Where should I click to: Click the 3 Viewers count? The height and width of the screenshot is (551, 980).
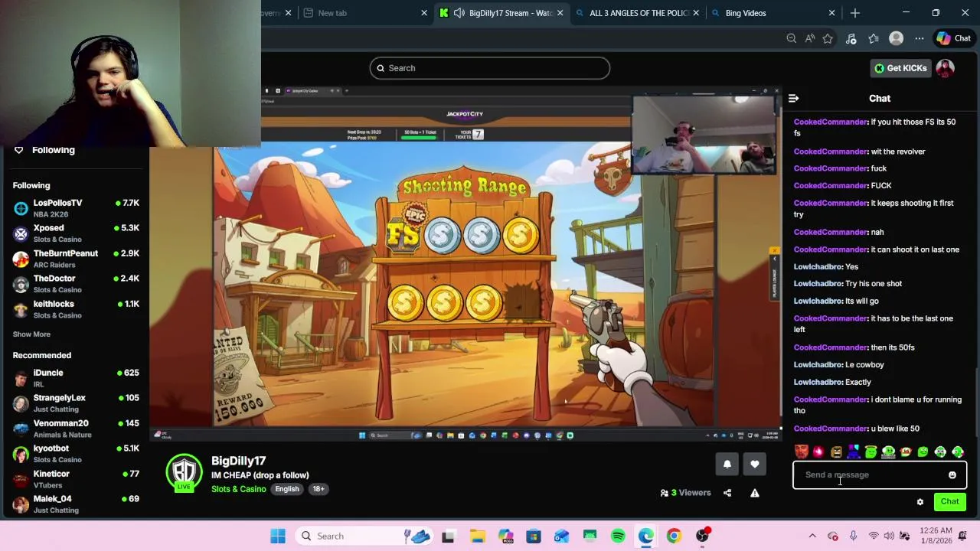[x=686, y=493]
